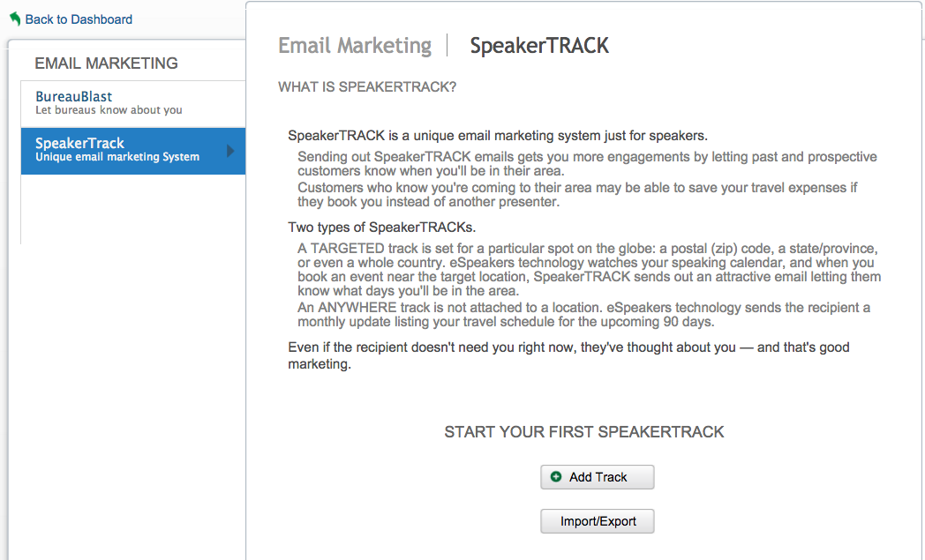Image resolution: width=925 pixels, height=560 pixels.
Task: Go to the Email Marketing breadcrumb heading
Action: [x=355, y=45]
